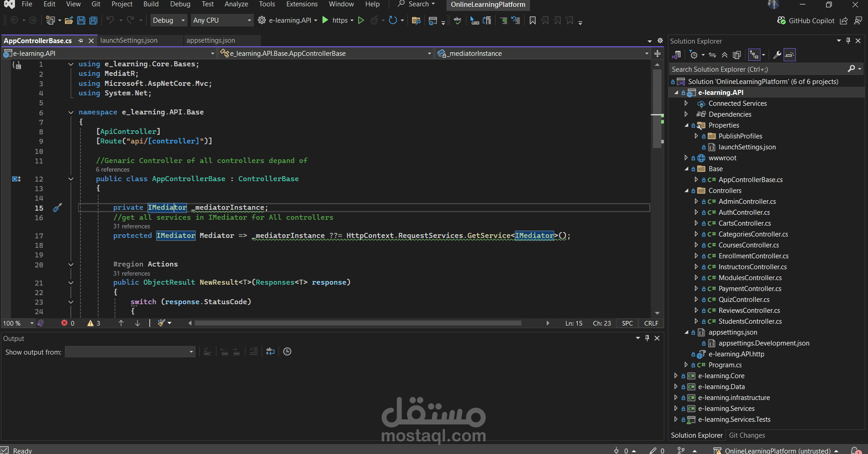Pin the Solution Explorer panel
The image size is (868, 454).
tap(848, 41)
